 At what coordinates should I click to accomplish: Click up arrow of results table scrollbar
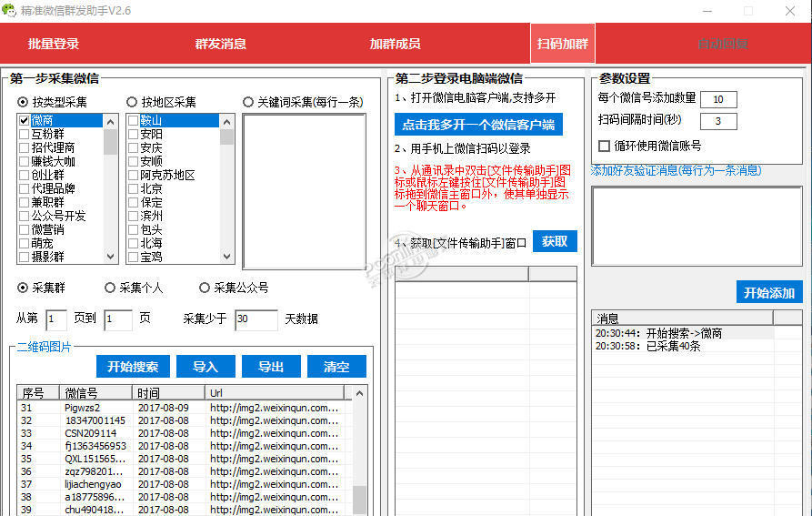[x=360, y=394]
